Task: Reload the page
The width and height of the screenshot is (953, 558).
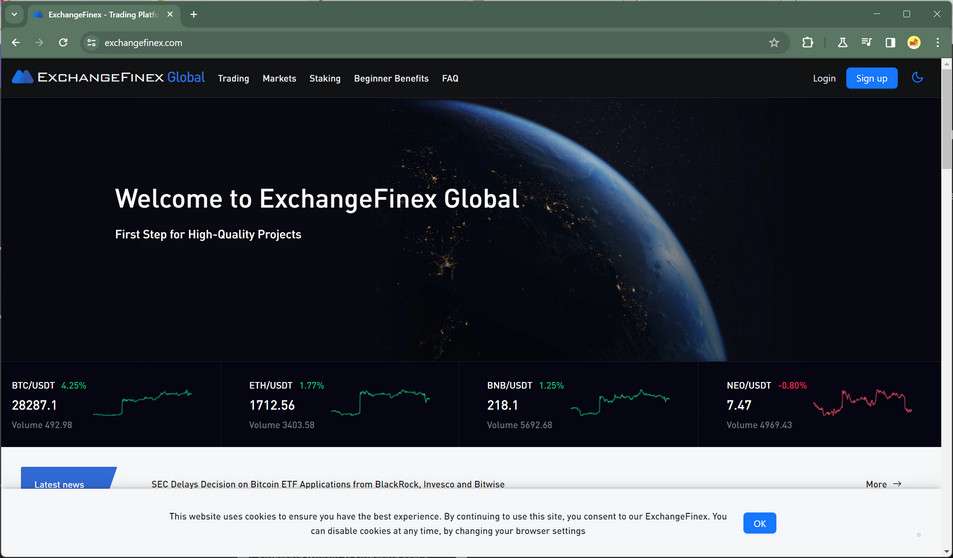Action: click(x=63, y=43)
